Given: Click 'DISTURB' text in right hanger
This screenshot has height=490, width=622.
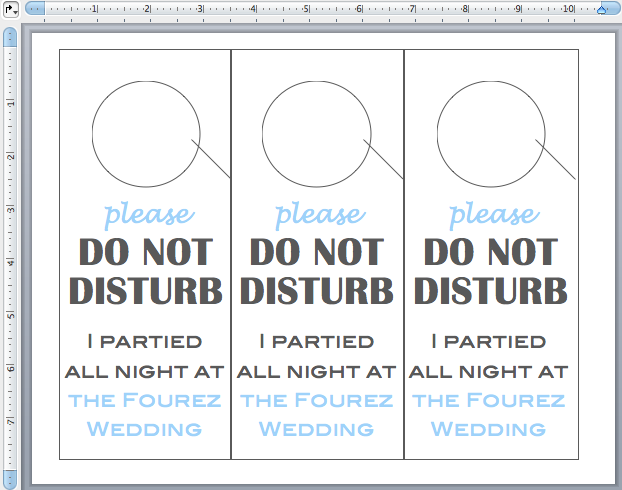Looking at the screenshot, I should pyautogui.click(x=491, y=291).
